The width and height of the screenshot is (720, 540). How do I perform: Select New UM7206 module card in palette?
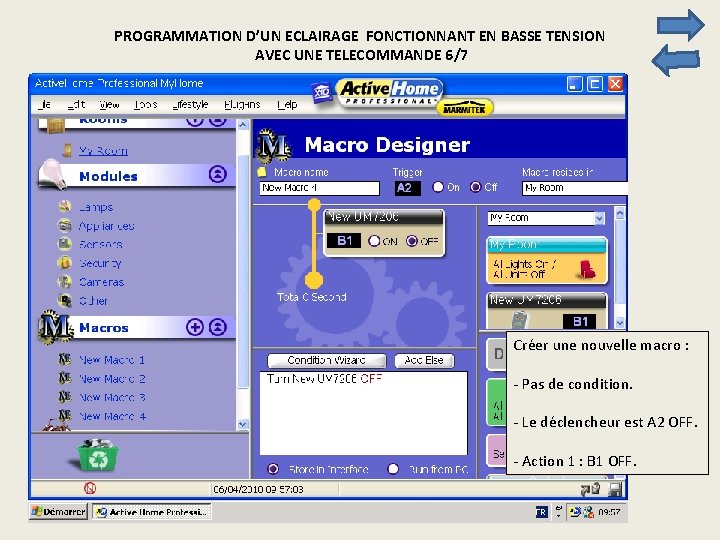[547, 311]
